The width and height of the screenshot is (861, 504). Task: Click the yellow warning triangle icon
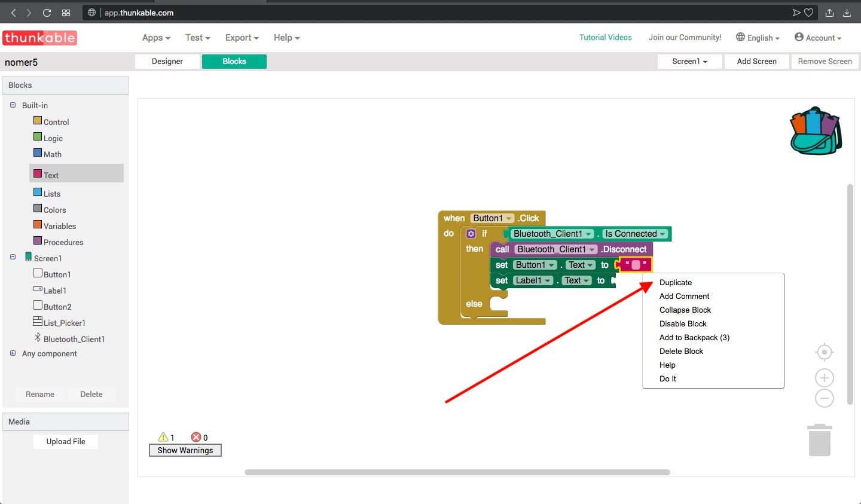click(x=163, y=437)
